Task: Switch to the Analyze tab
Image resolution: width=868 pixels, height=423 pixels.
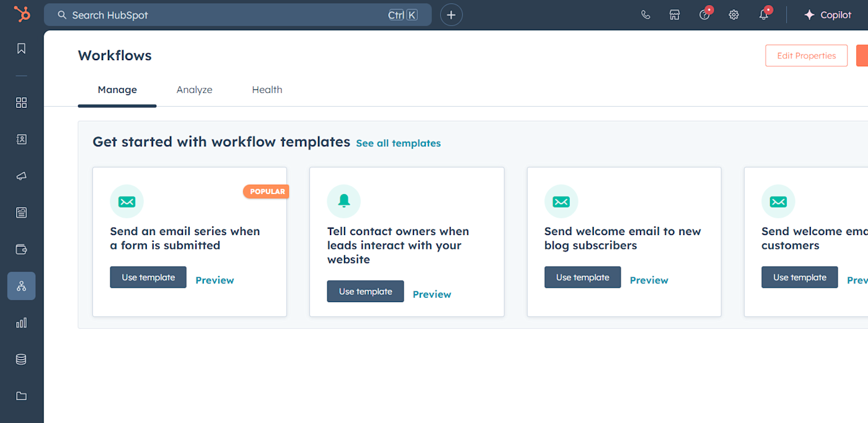Action: (x=194, y=89)
